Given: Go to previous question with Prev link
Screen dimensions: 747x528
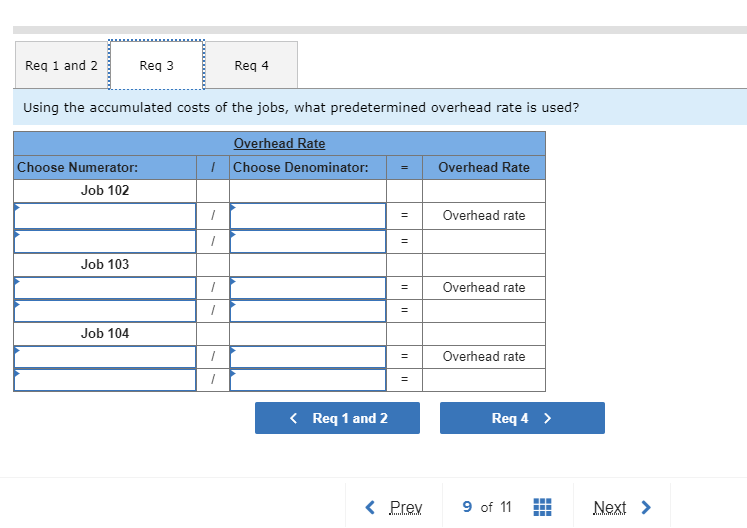Looking at the screenshot, I should coord(405,507).
